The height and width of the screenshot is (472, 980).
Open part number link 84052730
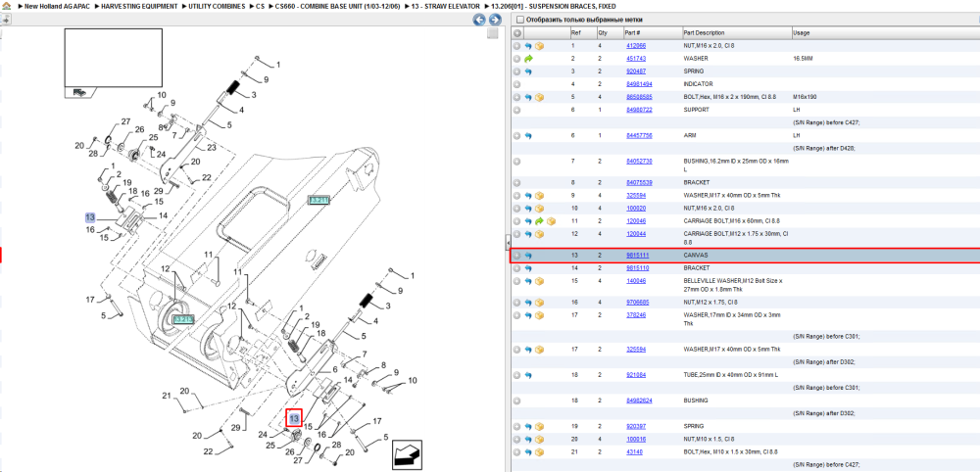pyautogui.click(x=639, y=161)
